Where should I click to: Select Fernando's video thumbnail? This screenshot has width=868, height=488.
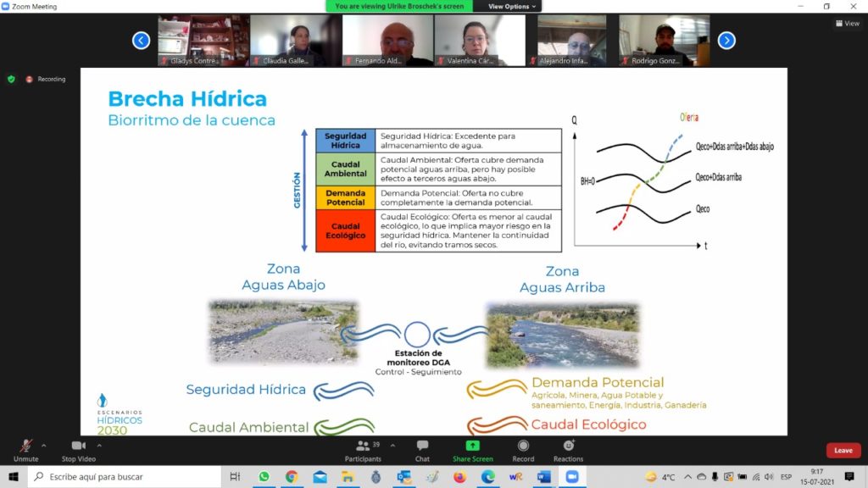point(387,41)
